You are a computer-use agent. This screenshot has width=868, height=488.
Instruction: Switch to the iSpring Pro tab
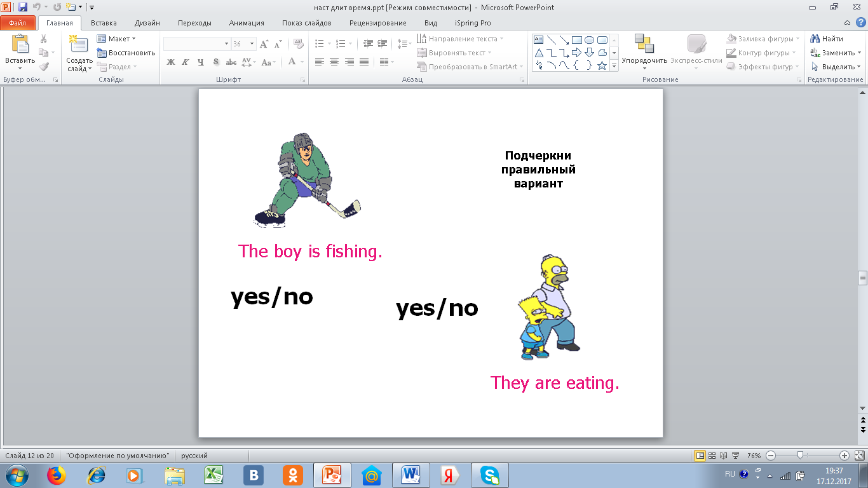[473, 23]
